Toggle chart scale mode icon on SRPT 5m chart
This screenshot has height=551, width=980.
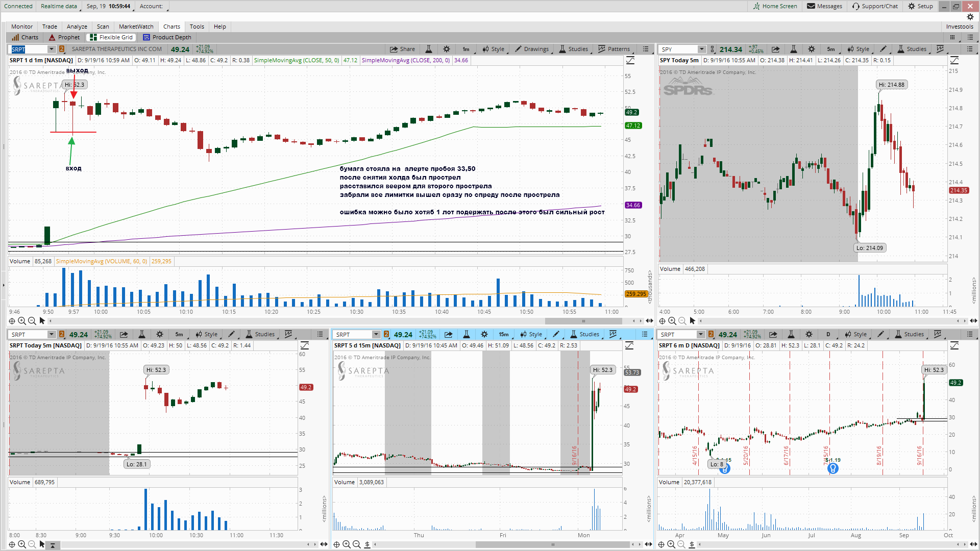[x=305, y=346]
